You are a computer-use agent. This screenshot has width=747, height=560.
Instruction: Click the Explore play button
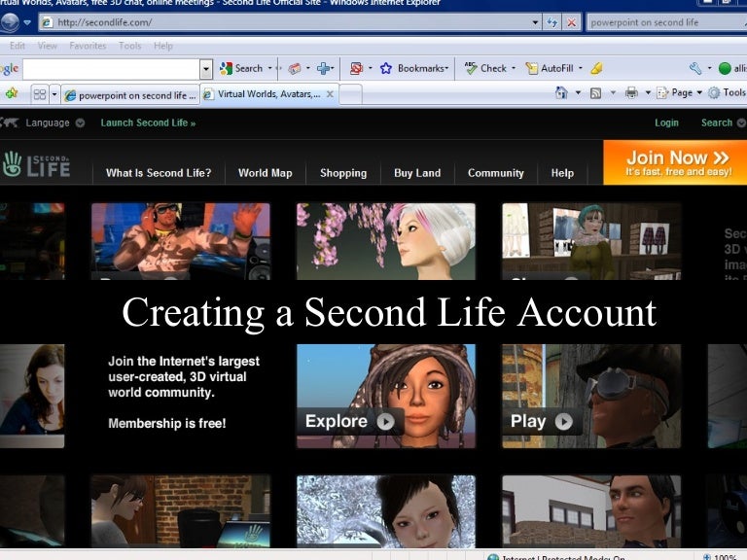(350, 421)
